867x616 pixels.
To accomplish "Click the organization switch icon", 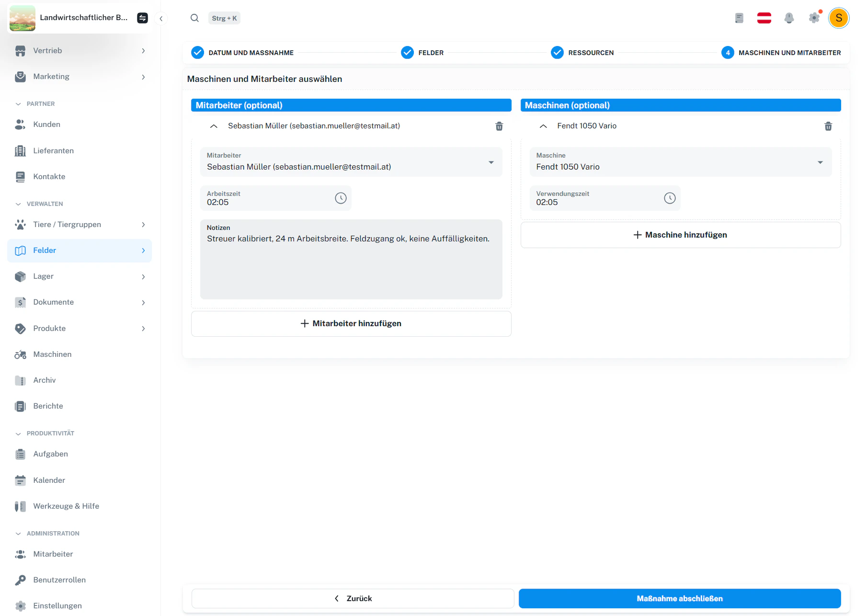I will point(142,18).
